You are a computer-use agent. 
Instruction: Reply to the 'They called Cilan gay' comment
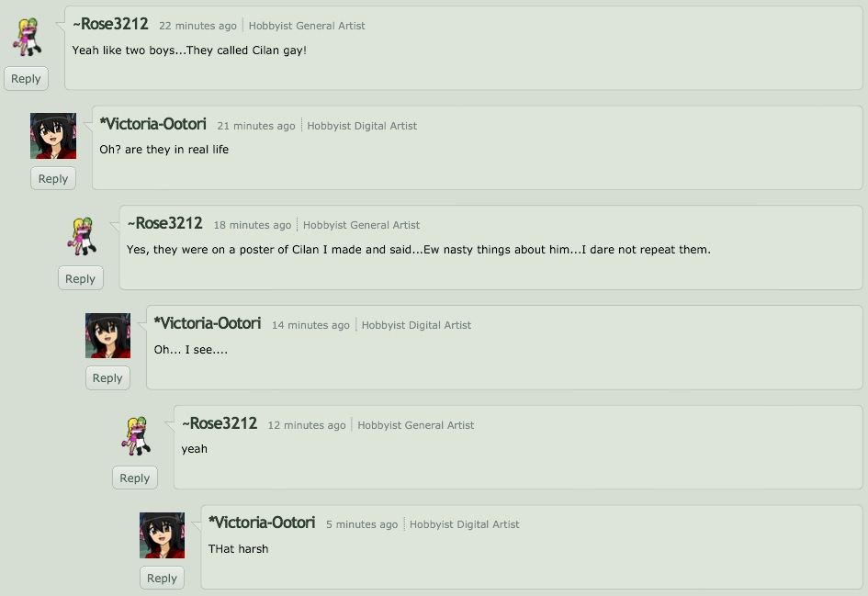click(x=26, y=79)
